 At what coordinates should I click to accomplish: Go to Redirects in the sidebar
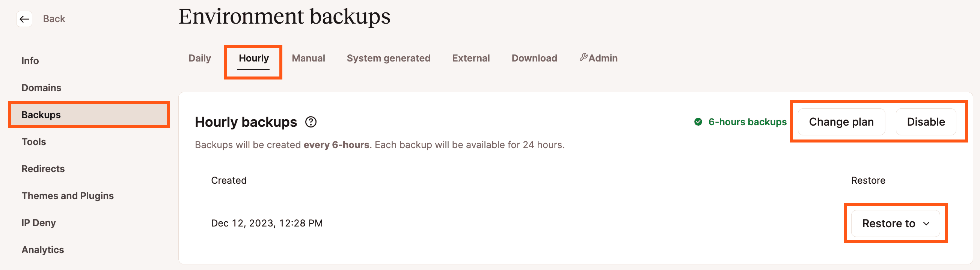click(43, 169)
